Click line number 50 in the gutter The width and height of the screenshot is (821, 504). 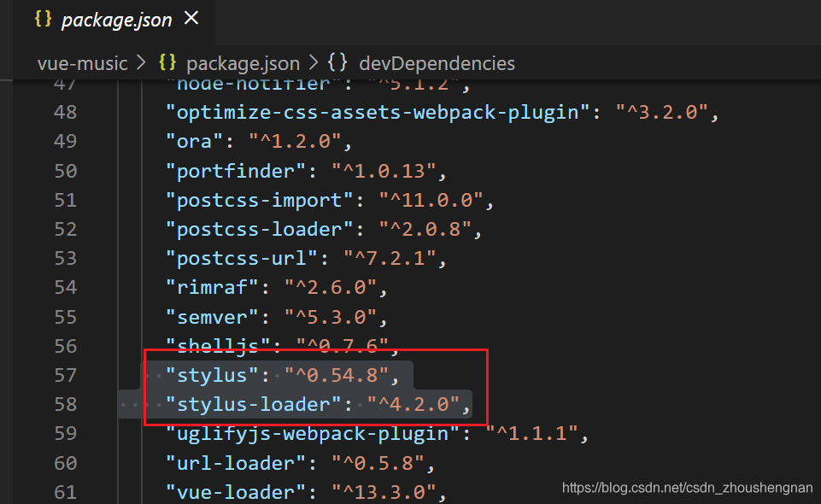65,171
